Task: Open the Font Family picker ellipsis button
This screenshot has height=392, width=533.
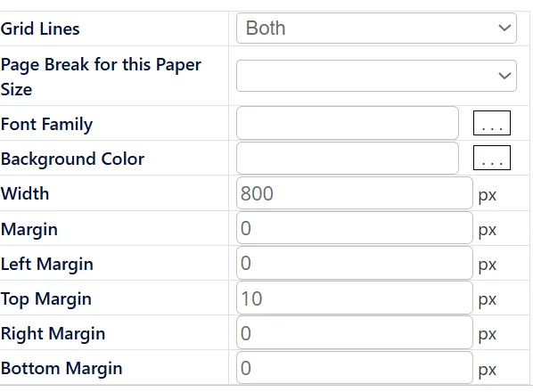Action: [x=492, y=123]
